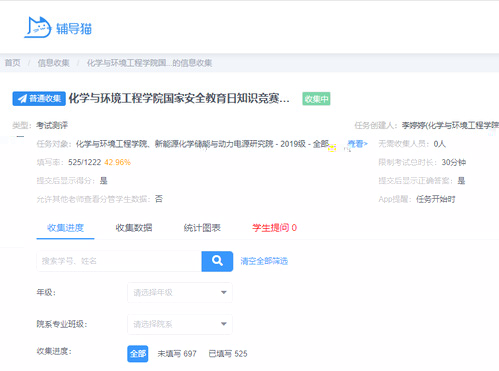Click the 收集中 status tag
Image resolution: width=499 pixels, height=371 pixels.
(x=316, y=99)
